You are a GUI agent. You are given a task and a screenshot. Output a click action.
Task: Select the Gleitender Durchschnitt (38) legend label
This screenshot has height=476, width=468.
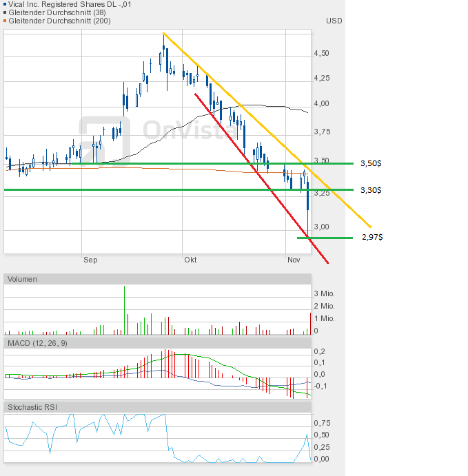(x=59, y=12)
